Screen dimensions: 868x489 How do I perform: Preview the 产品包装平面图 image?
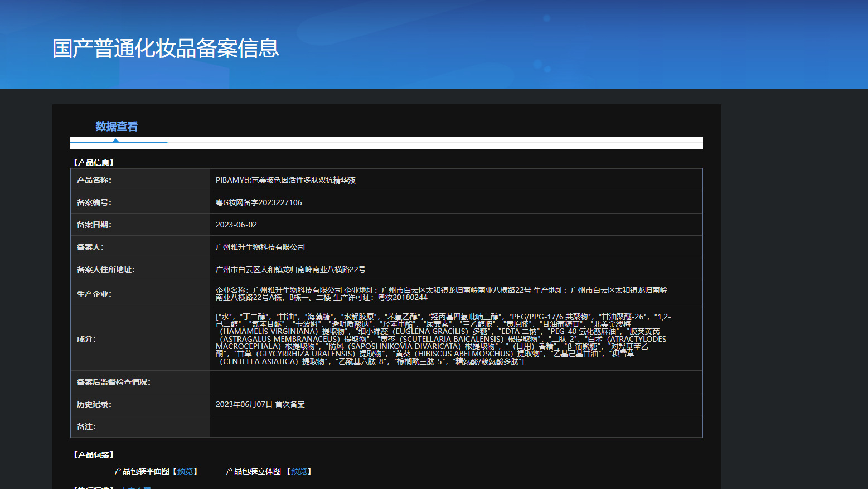click(185, 471)
